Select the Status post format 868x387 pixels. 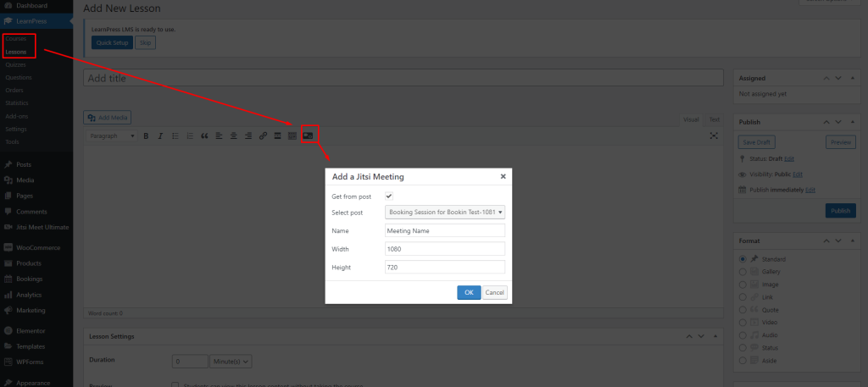click(x=743, y=348)
